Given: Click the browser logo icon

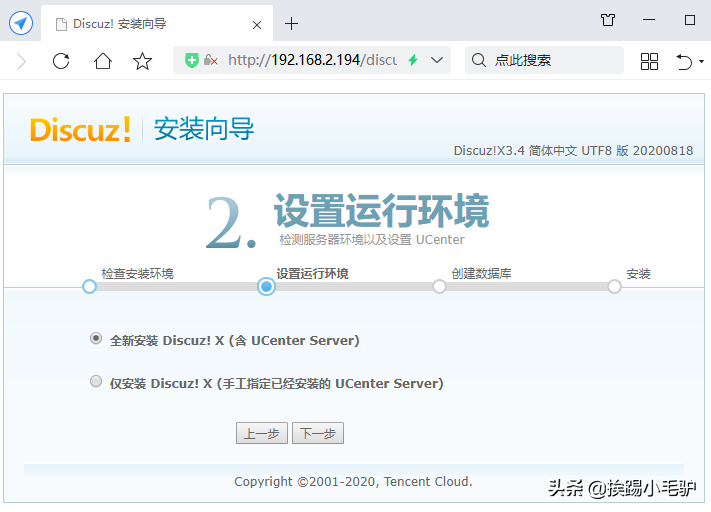Looking at the screenshot, I should (21, 22).
